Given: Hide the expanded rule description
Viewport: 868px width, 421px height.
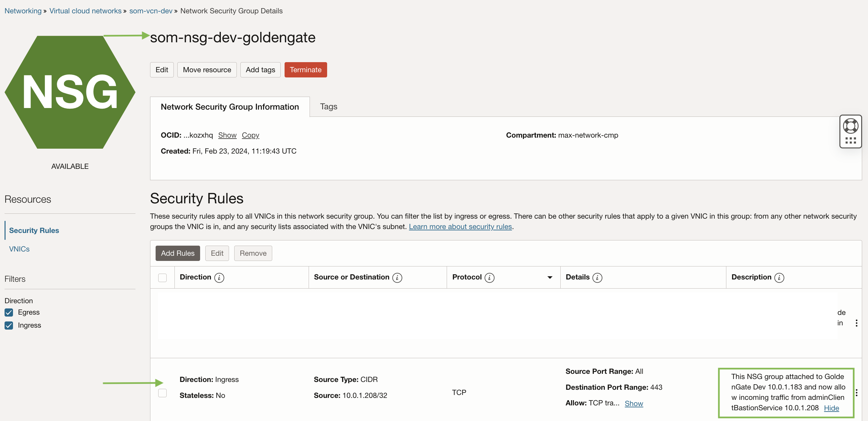Looking at the screenshot, I should click(x=831, y=408).
